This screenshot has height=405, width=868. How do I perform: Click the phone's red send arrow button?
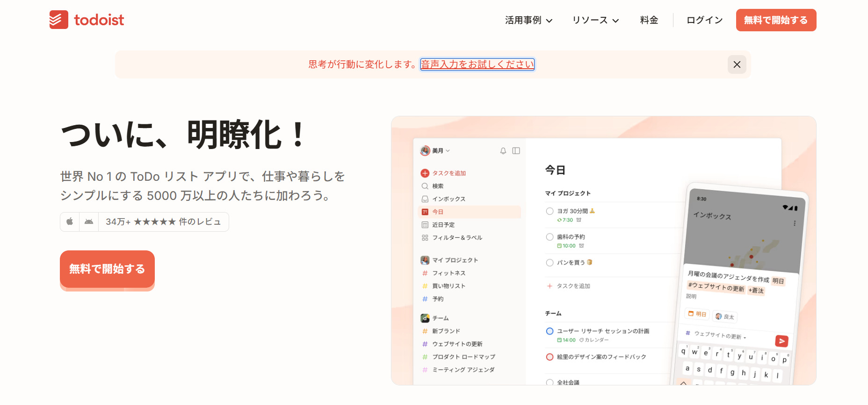coord(781,341)
